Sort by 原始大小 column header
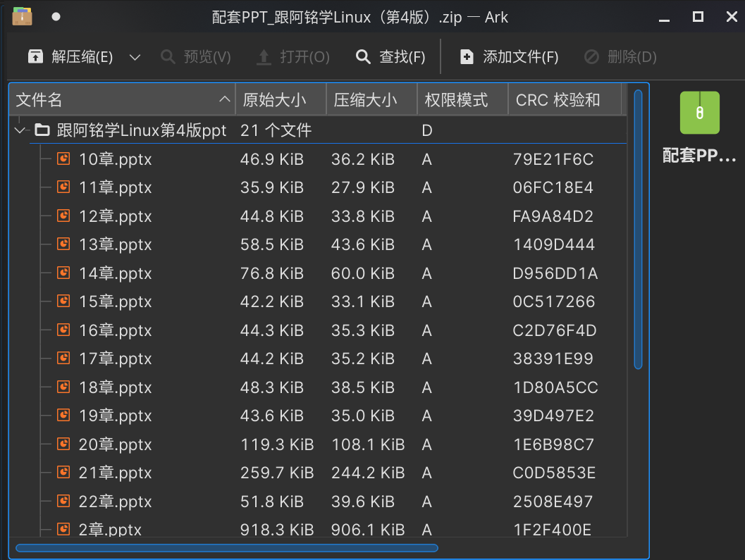Image resolution: width=745 pixels, height=560 pixels. 281,100
